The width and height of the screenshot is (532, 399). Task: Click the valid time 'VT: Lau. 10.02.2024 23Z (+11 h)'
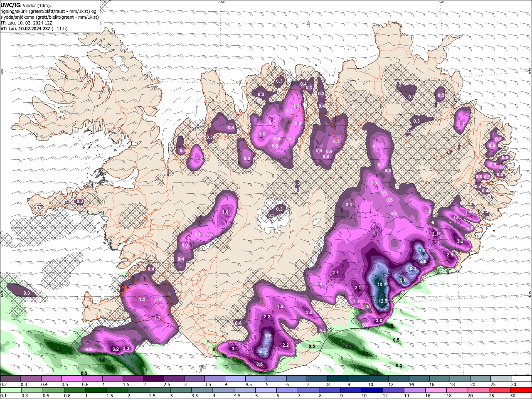[34, 29]
